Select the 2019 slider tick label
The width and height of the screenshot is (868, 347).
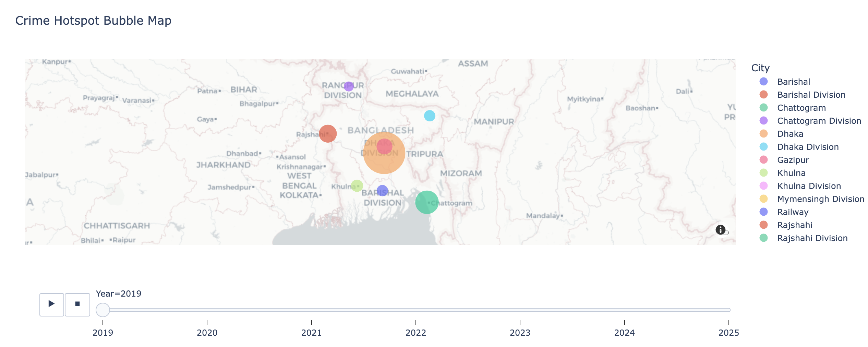click(103, 333)
